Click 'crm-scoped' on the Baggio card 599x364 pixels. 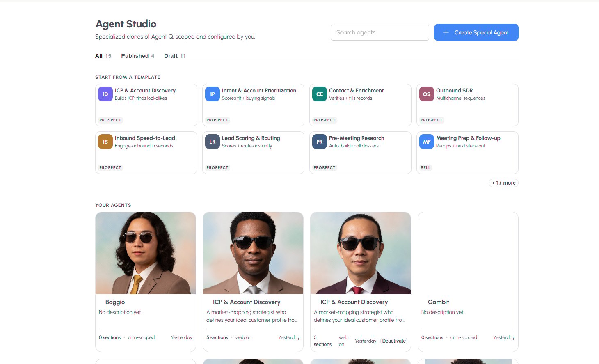pos(141,337)
